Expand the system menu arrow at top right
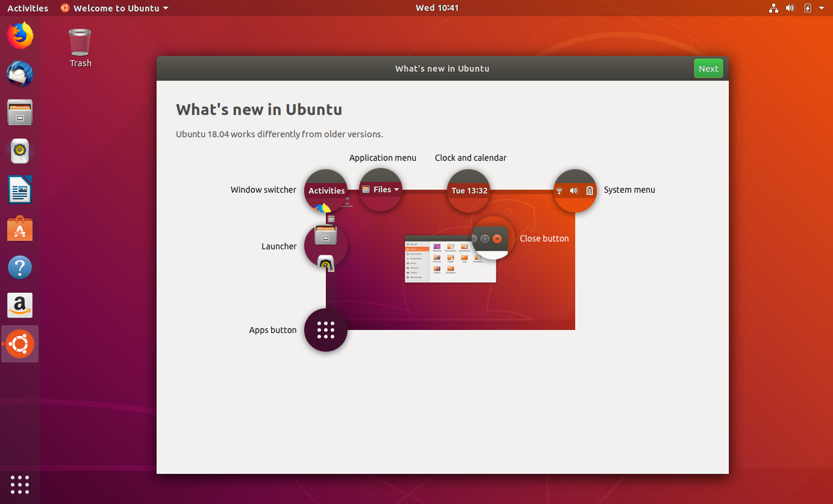 pyautogui.click(x=822, y=8)
